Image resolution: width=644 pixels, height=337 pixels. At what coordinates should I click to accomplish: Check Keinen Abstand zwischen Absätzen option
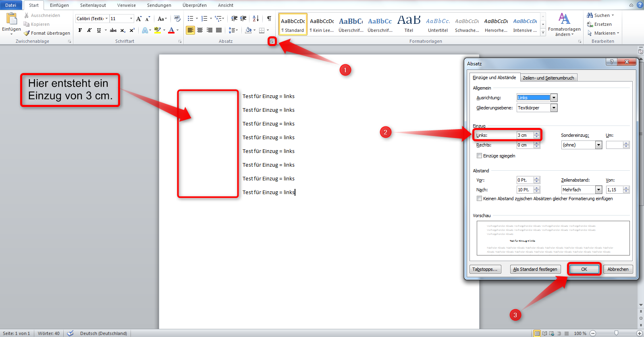[479, 199]
